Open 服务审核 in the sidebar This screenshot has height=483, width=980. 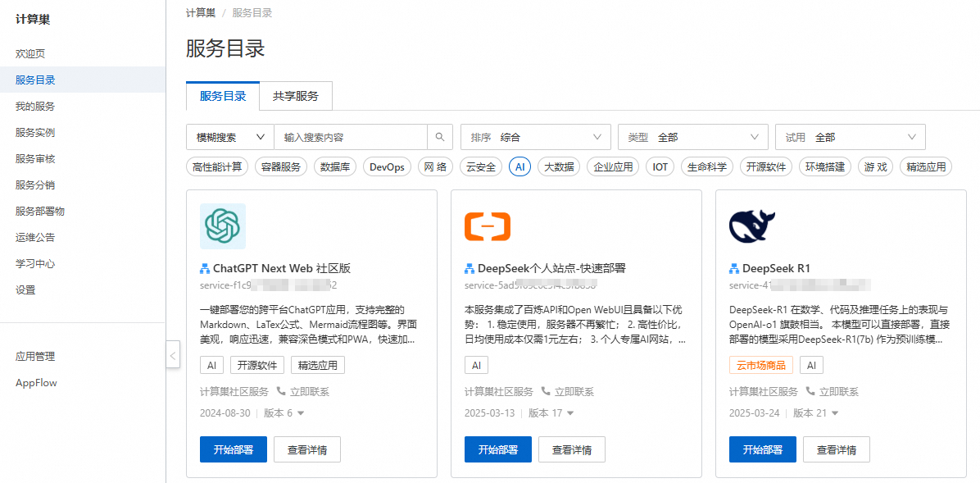pos(83,159)
